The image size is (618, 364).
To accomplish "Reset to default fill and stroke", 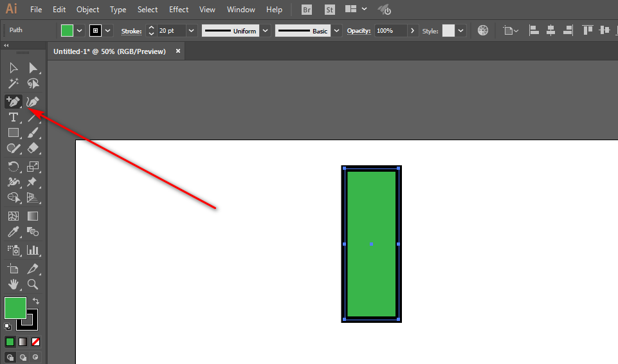I will 8,326.
